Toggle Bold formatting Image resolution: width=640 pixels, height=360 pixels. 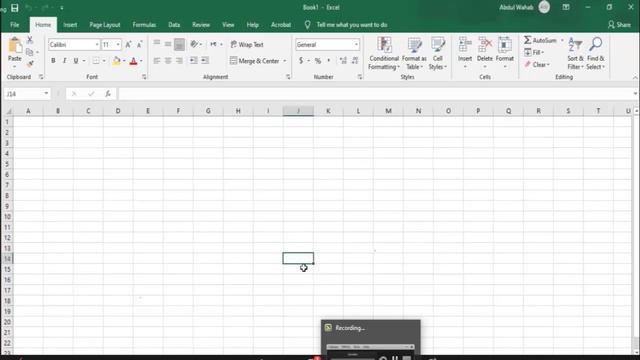click(x=53, y=61)
